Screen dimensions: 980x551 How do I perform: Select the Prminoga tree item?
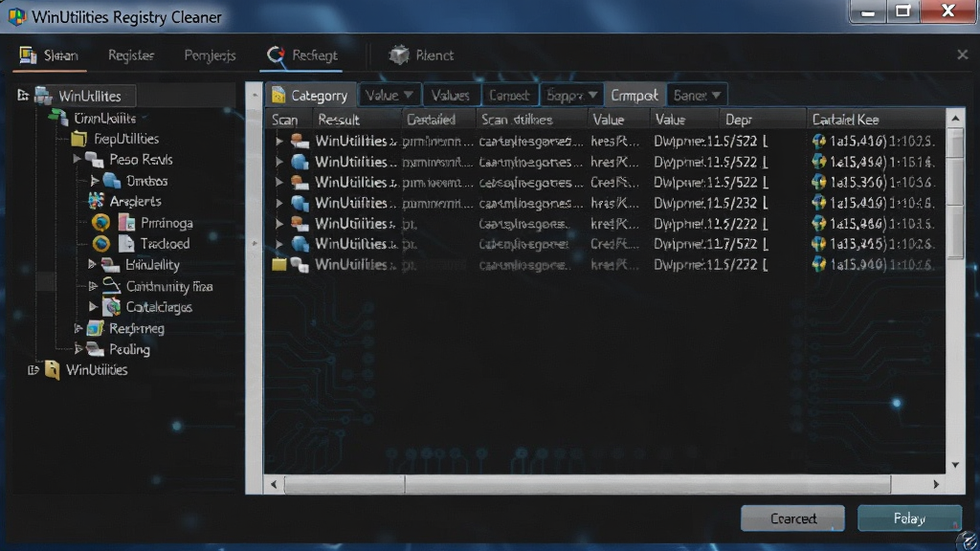(167, 223)
